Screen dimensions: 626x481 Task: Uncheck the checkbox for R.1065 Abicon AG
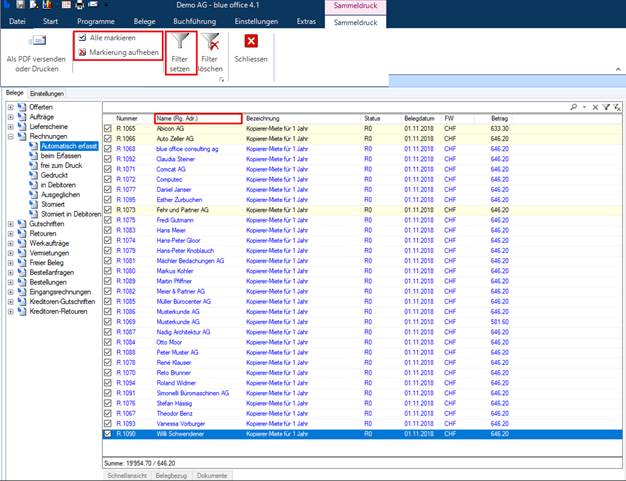pyautogui.click(x=108, y=129)
